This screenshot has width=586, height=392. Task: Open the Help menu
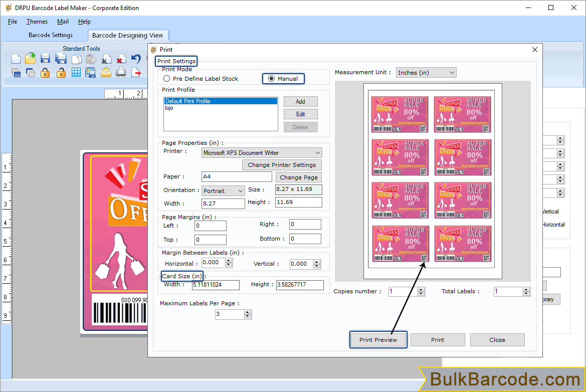coord(84,22)
